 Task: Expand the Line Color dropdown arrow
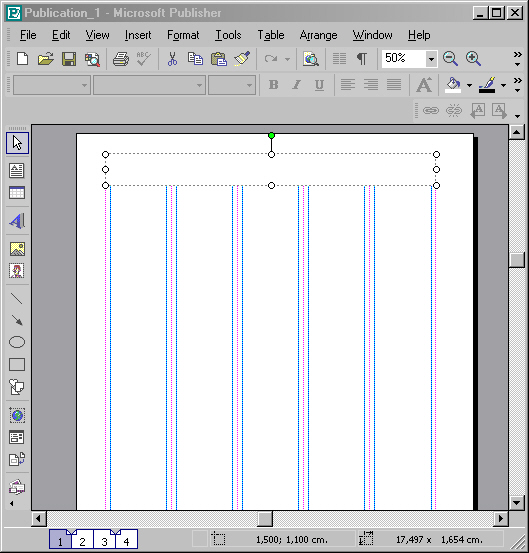coord(503,85)
